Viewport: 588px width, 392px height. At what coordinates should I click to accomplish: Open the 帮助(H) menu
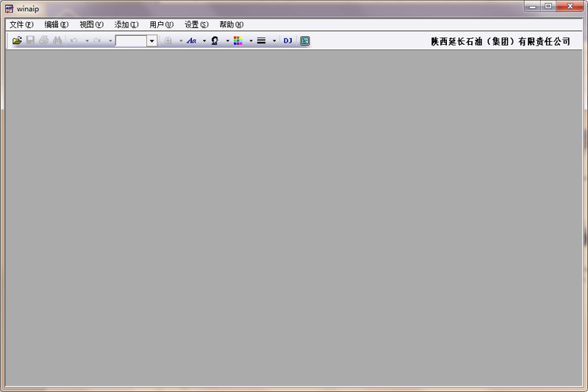coord(232,24)
